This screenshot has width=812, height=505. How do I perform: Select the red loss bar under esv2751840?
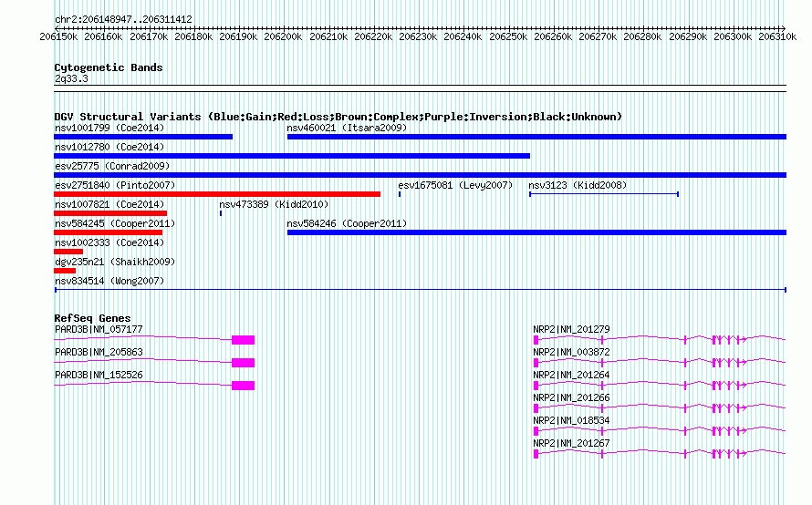pos(217,194)
